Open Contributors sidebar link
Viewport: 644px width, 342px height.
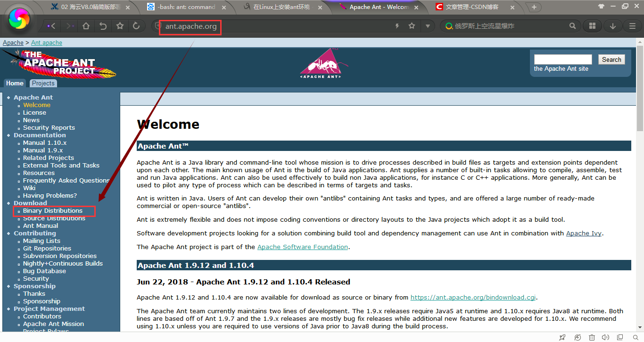[x=42, y=317]
